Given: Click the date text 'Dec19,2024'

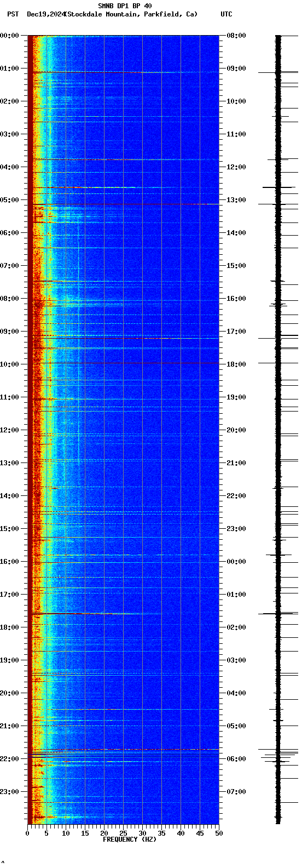Looking at the screenshot, I should pos(46,14).
